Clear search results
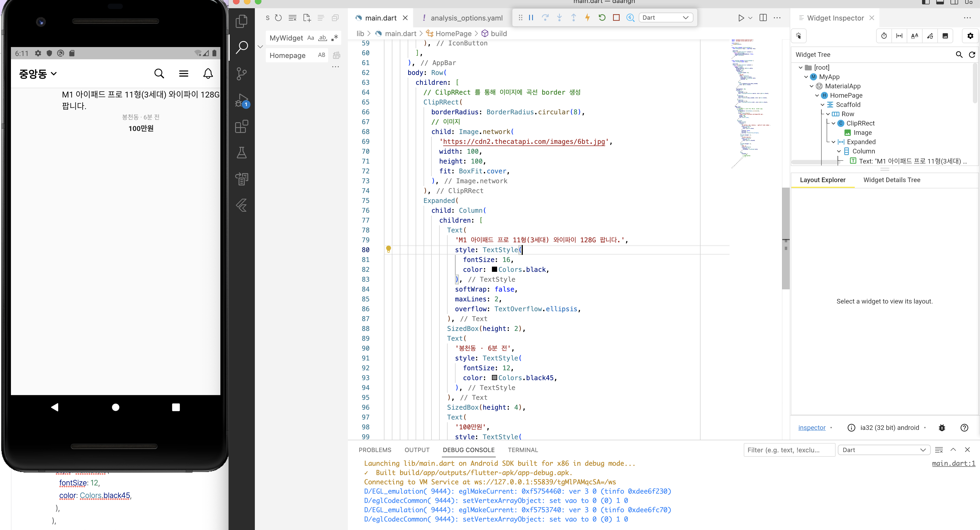This screenshot has height=530, width=980. (x=292, y=18)
